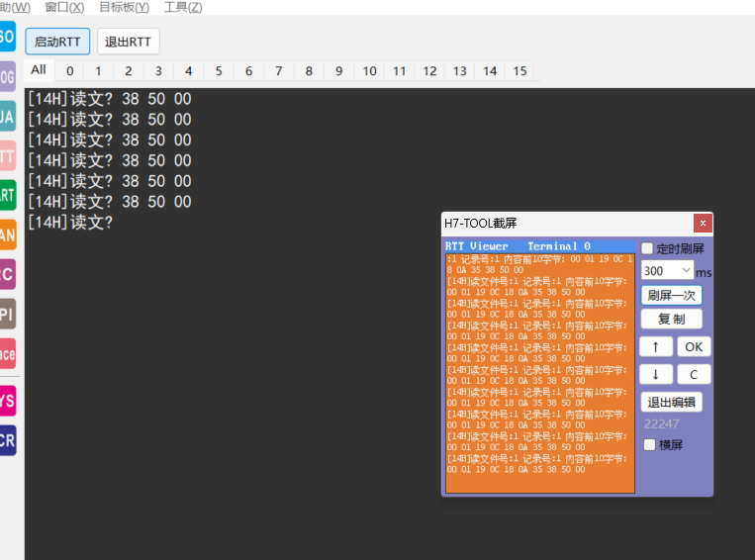The height and width of the screenshot is (560, 755).
Task: Click the 启动RTT button
Action: (57, 42)
